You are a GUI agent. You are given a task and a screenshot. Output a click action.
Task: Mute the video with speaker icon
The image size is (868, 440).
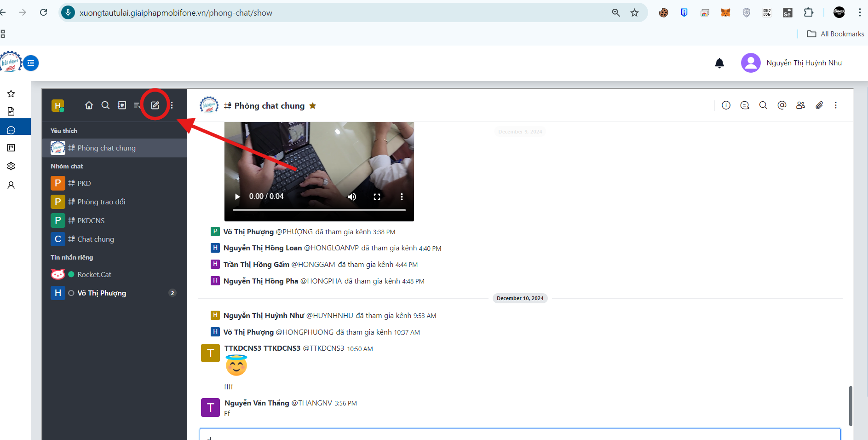click(x=352, y=197)
